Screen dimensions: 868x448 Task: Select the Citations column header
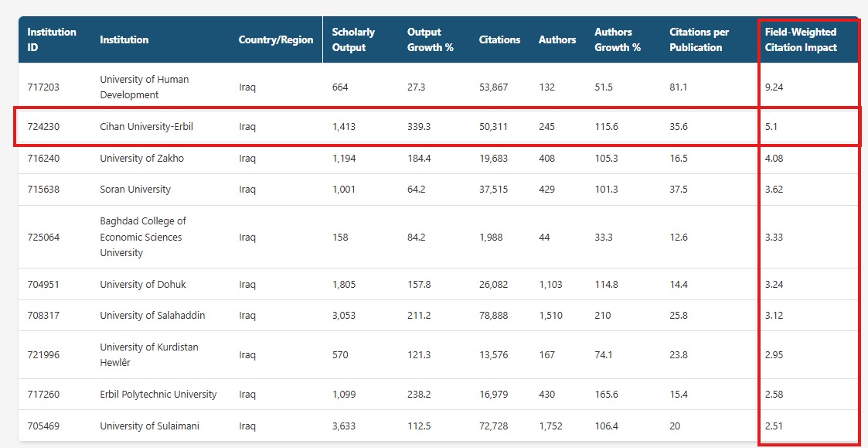[x=500, y=39]
